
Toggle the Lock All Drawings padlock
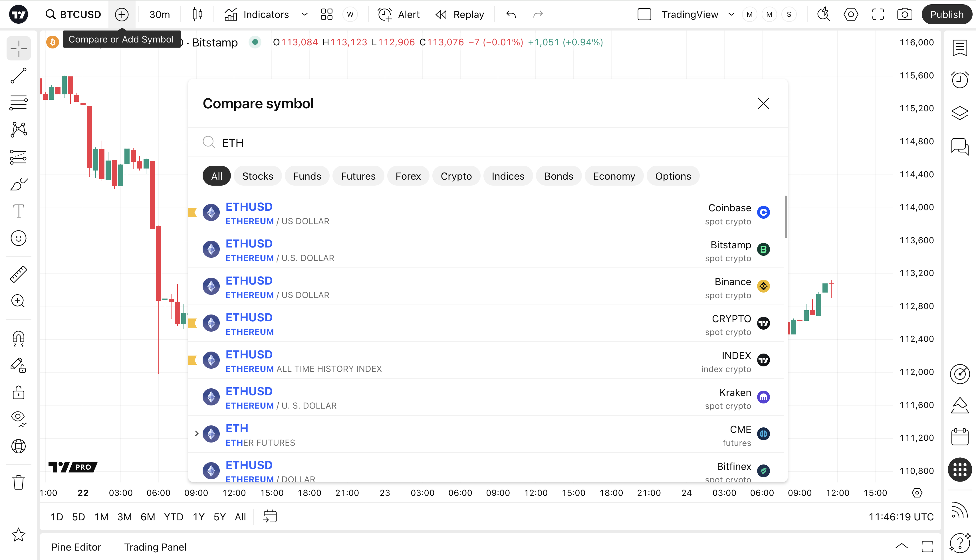(19, 393)
